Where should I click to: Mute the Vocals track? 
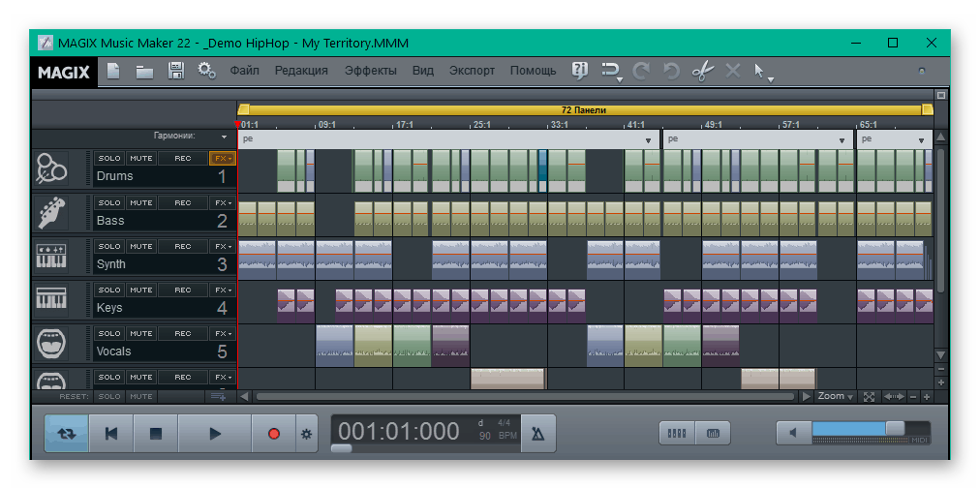(140, 333)
